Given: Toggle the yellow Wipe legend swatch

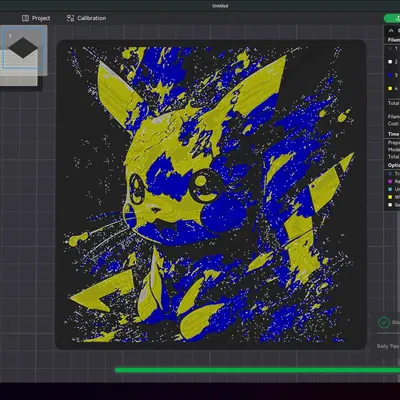Looking at the screenshot, I should [x=390, y=197].
